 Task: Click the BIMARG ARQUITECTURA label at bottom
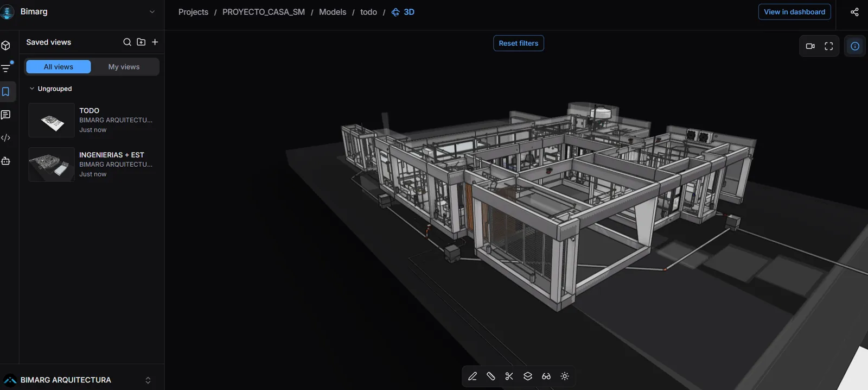point(66,380)
